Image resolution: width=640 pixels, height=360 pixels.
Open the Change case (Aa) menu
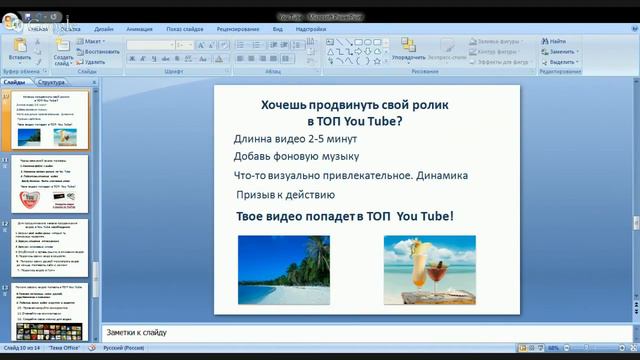point(203,59)
